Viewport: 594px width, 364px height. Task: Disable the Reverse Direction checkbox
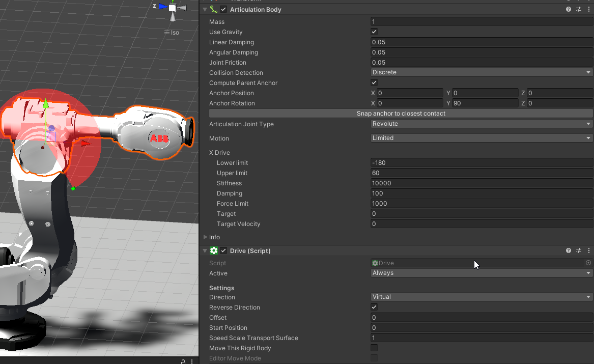(x=374, y=307)
